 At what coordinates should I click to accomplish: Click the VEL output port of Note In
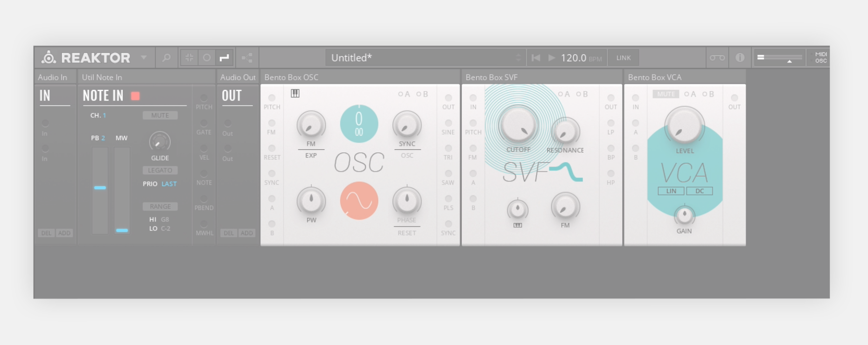tap(204, 148)
